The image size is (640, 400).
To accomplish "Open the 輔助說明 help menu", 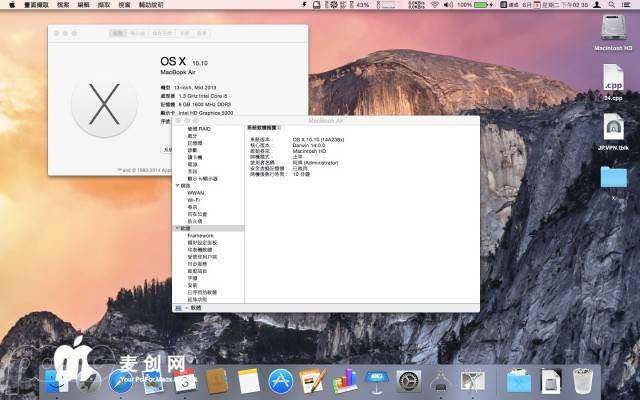I will click(150, 5).
